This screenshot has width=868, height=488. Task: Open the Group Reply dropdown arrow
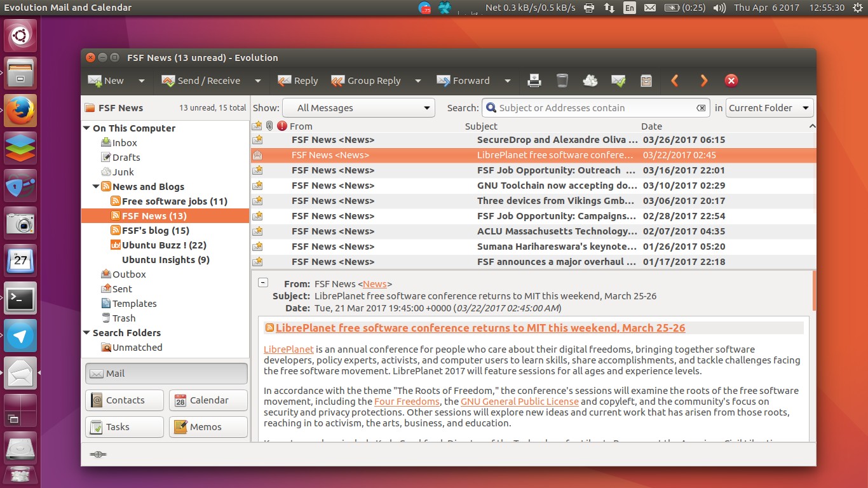click(418, 81)
